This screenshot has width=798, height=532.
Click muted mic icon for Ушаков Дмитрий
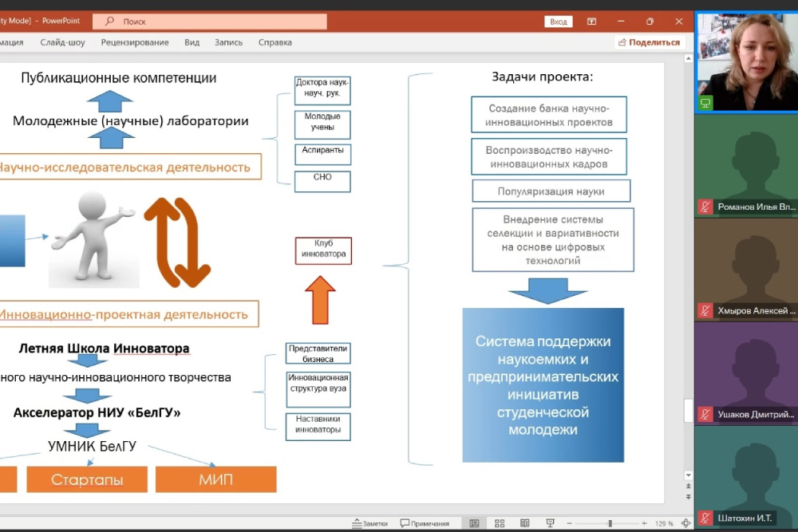pos(705,414)
